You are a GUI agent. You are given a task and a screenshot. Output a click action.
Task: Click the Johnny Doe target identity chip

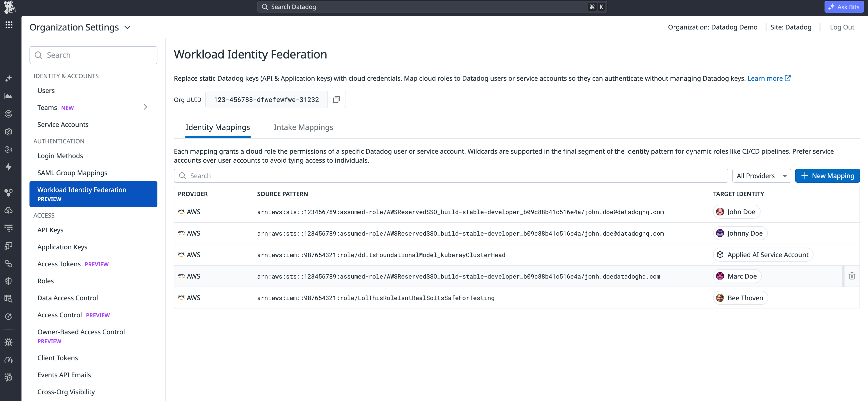740,233
